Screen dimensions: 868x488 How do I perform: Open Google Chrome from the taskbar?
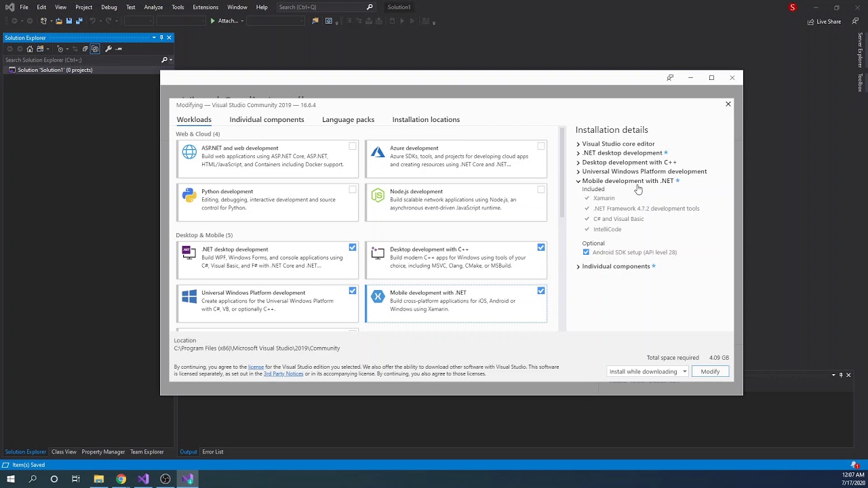coord(121,479)
